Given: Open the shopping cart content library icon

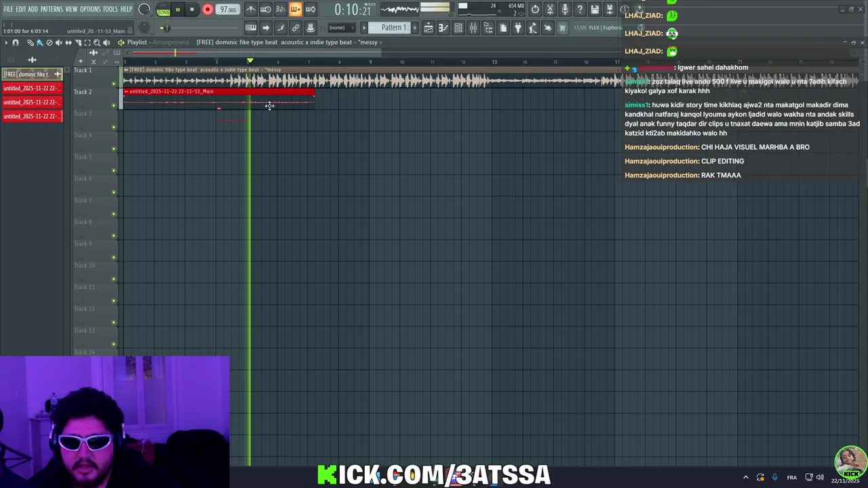Looking at the screenshot, I should tap(562, 28).
